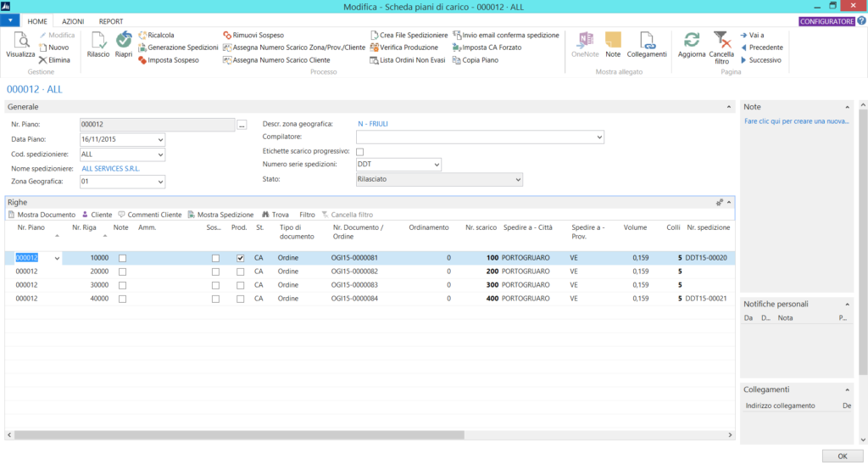Open the REPORT ribbon tab
Image resolution: width=868 pixels, height=465 pixels.
pyautogui.click(x=111, y=21)
